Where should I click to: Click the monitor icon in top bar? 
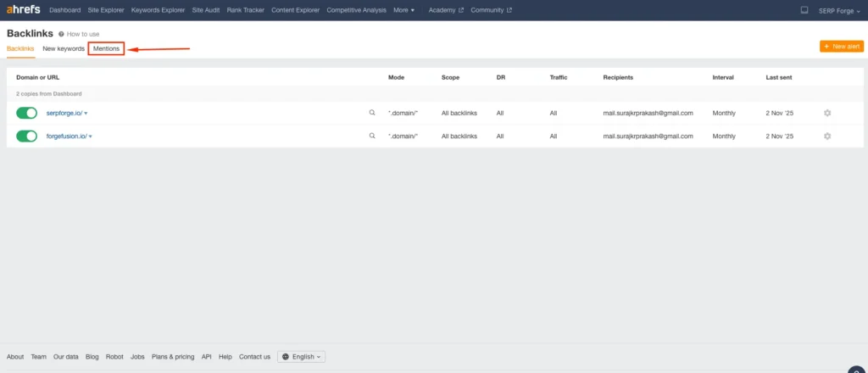(x=804, y=10)
